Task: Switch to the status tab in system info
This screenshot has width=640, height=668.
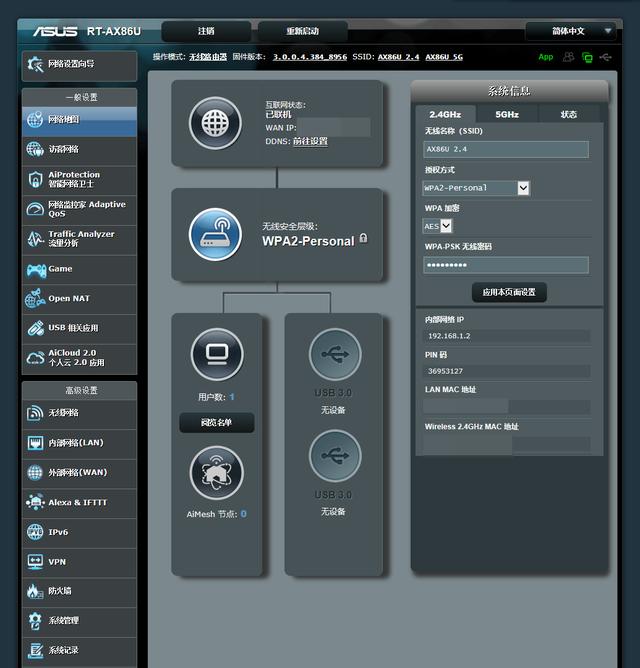Action: click(x=569, y=115)
